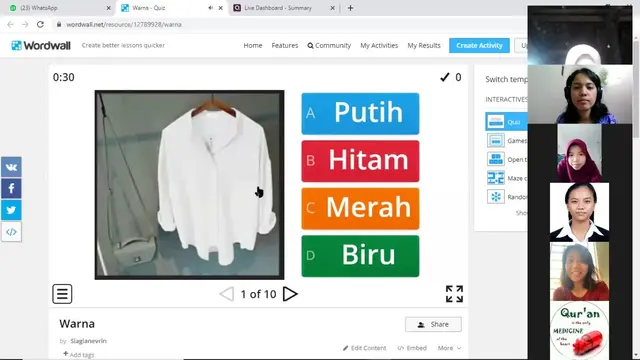Open the Features menu link

point(284,45)
